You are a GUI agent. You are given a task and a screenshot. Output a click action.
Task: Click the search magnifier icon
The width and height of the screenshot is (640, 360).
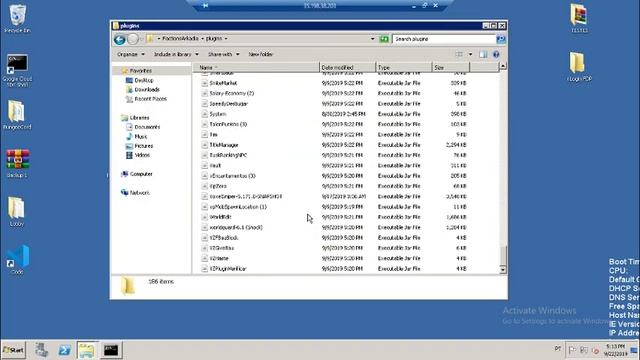point(501,39)
